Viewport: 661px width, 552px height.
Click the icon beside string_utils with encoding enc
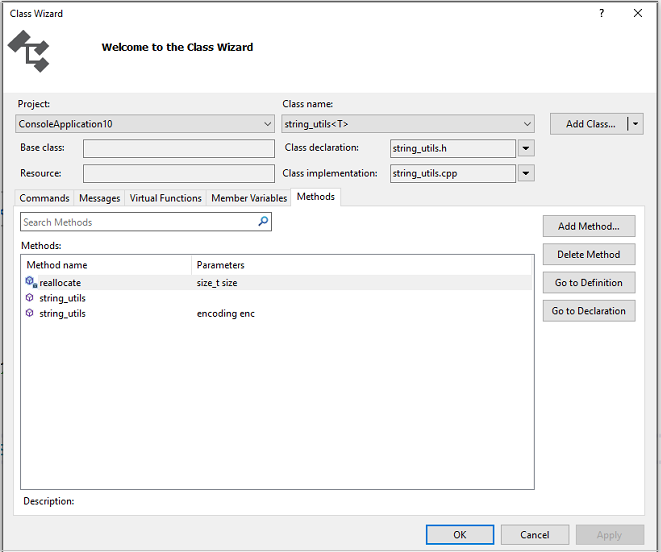[x=30, y=314]
